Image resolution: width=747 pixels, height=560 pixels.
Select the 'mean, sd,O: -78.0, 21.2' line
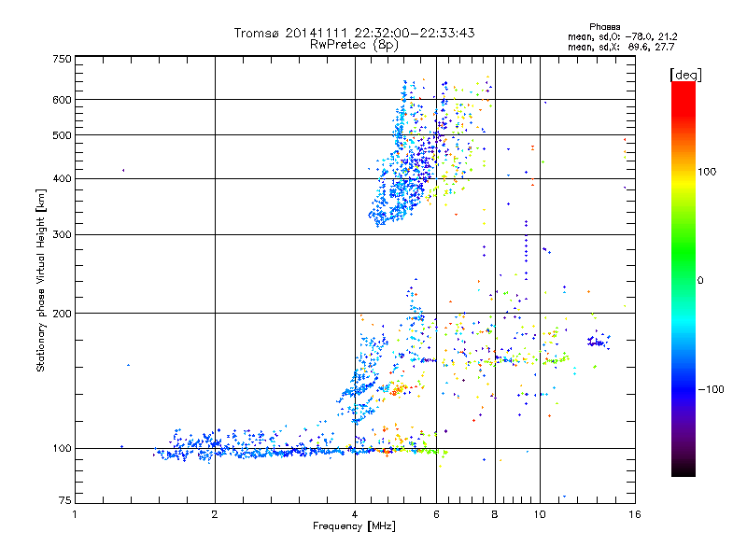tap(622, 36)
